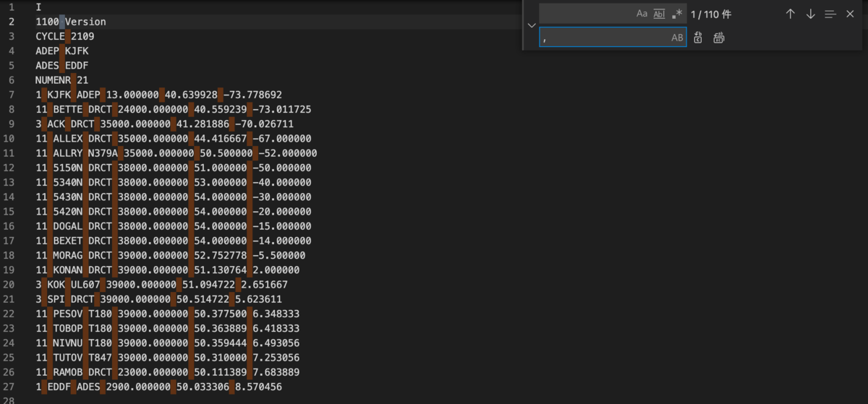The width and height of the screenshot is (868, 404).
Task: Enable regular expression search (.*)
Action: pos(677,14)
